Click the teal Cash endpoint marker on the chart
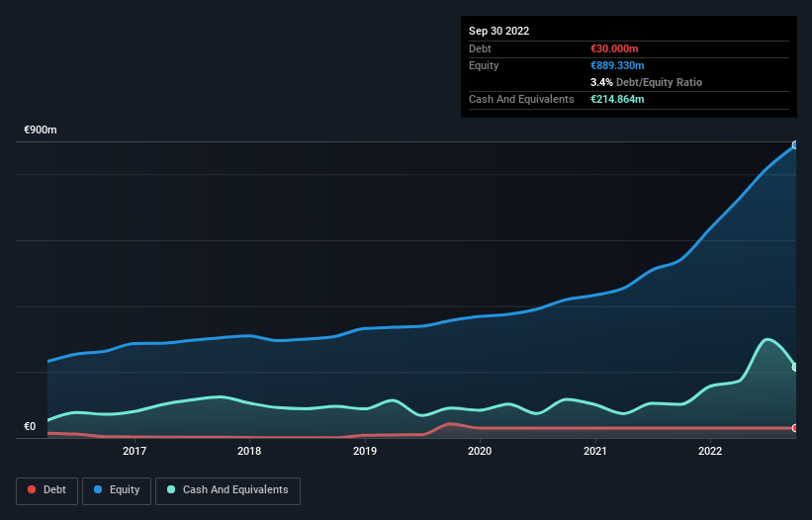 [x=795, y=367]
